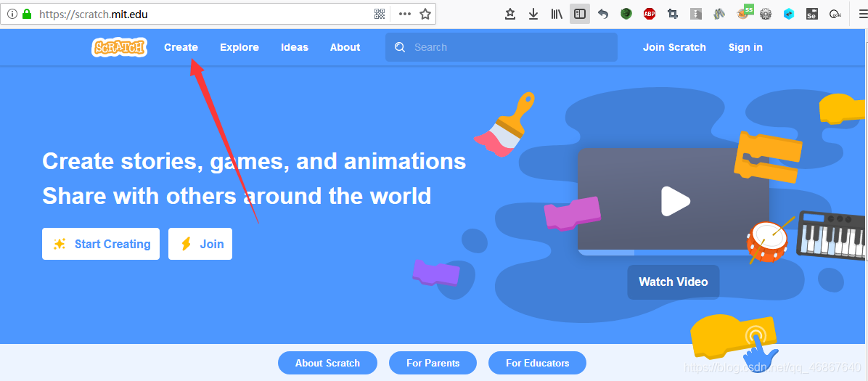The height and width of the screenshot is (381, 868).
Task: Open the Explore page
Action: [x=239, y=48]
